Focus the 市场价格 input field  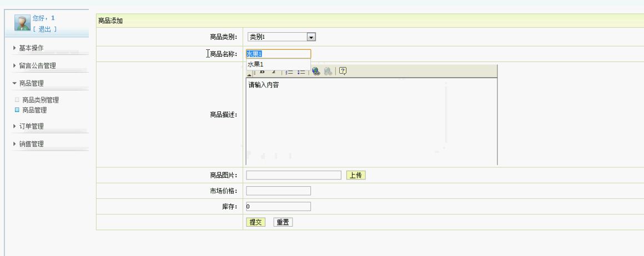coord(279,191)
